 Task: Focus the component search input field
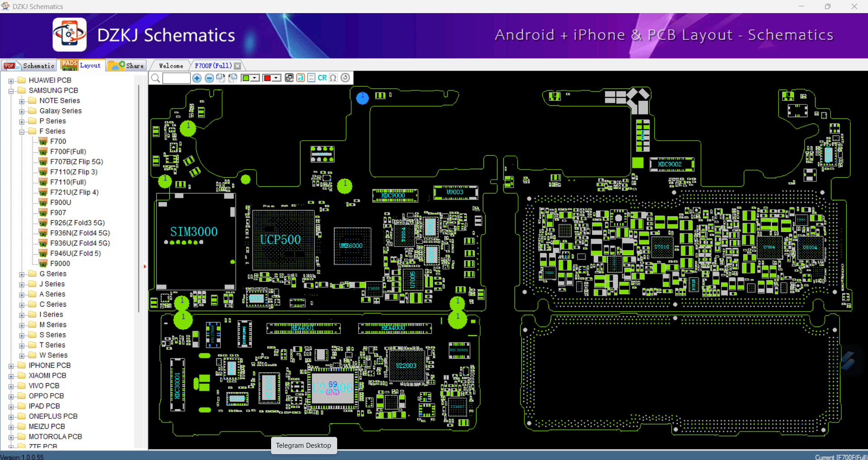(x=176, y=78)
